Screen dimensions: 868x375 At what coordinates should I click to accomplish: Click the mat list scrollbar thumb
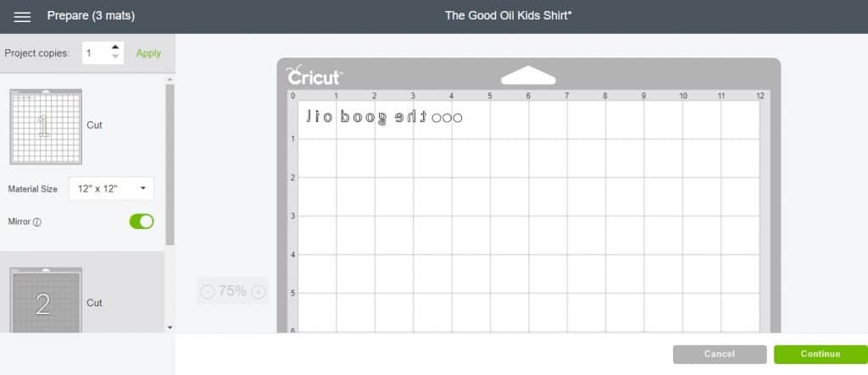click(170, 165)
